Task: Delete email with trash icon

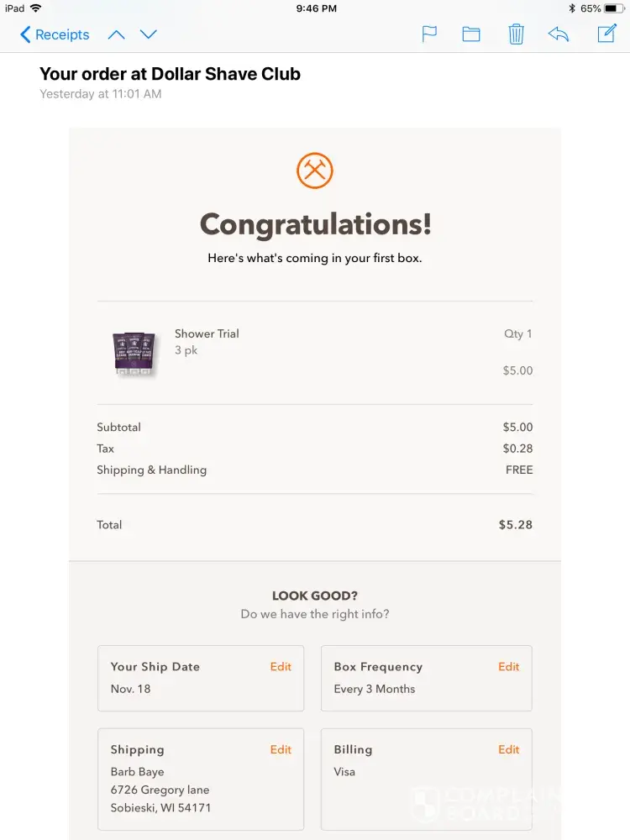Action: pos(516,34)
